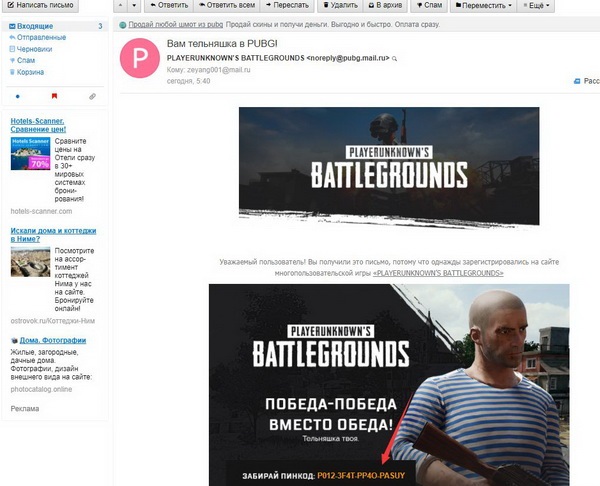Open the Hotels-Scanner ad link

38,125
